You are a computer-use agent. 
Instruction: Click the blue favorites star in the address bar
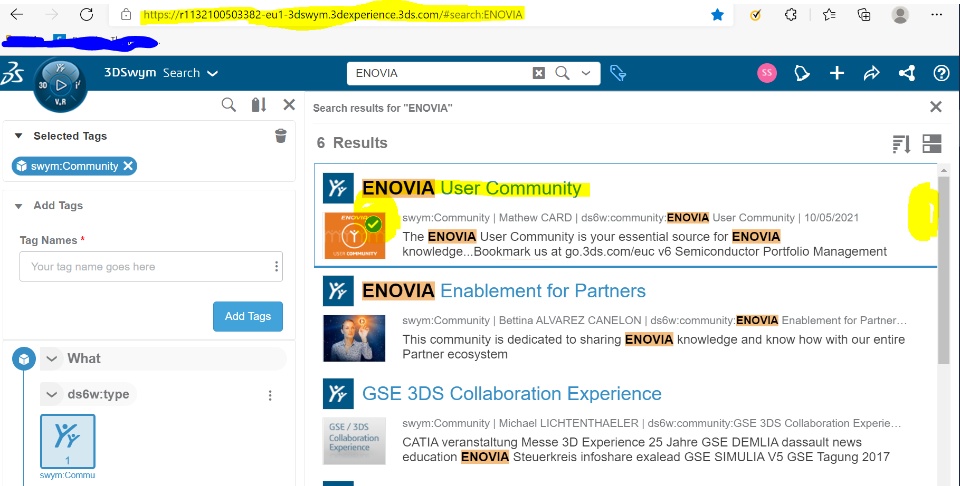pyautogui.click(x=718, y=15)
